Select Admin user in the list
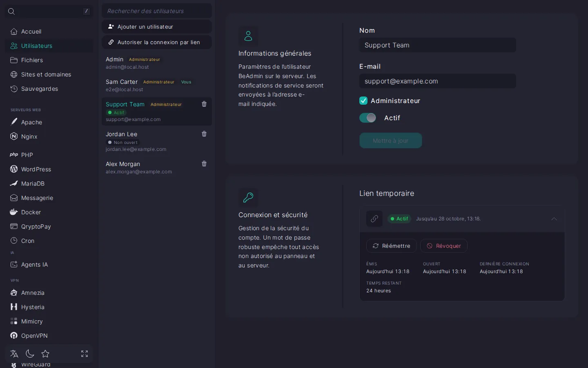Viewport: 588px width, 368px height. pos(157,63)
